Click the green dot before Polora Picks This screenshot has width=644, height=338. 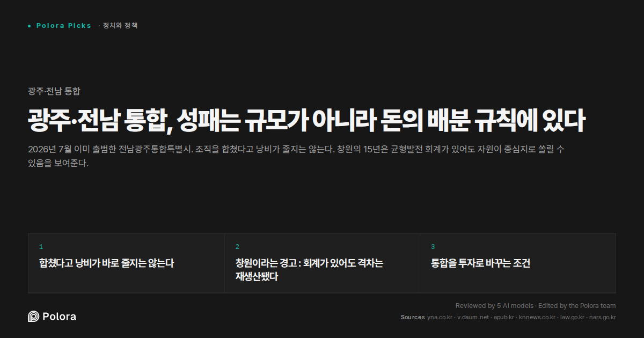(x=29, y=26)
